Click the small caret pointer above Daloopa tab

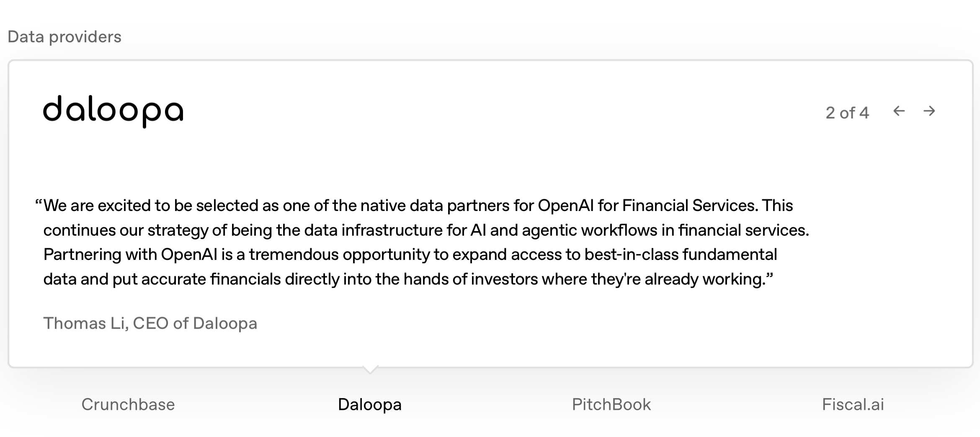[x=370, y=369]
